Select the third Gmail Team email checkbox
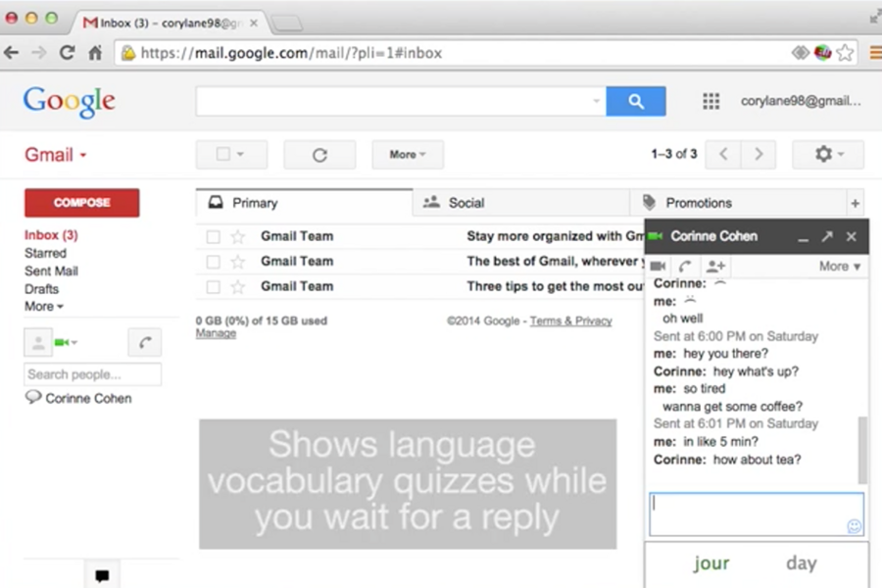 (x=214, y=287)
